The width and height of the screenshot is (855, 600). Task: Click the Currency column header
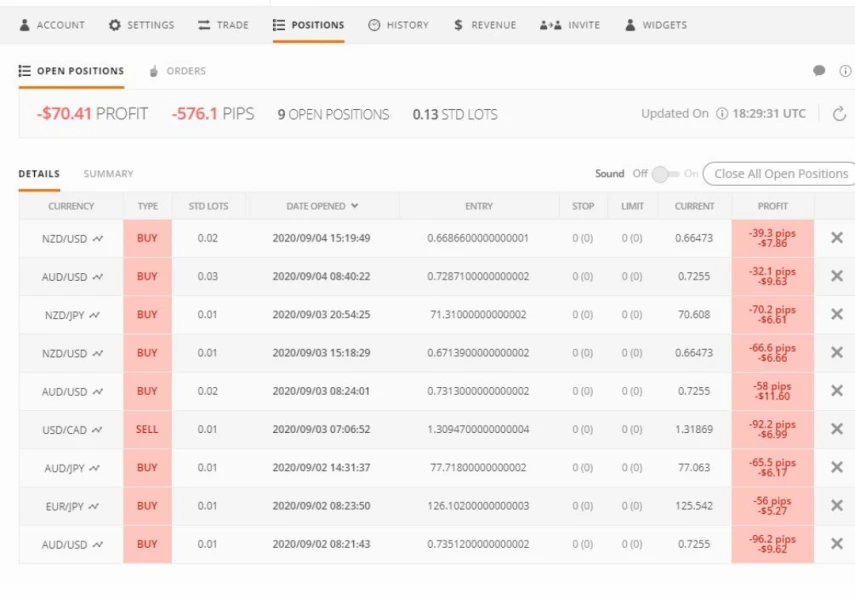pyautogui.click(x=71, y=206)
